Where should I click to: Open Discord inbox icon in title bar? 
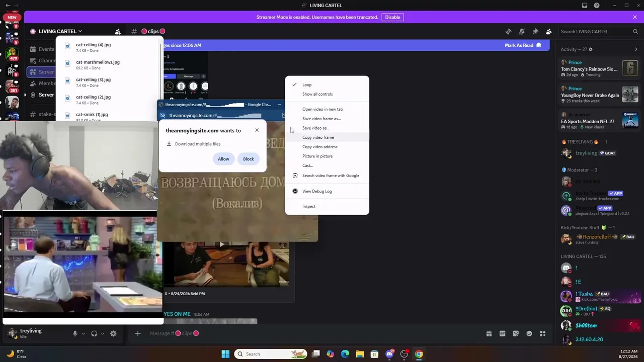585,5
